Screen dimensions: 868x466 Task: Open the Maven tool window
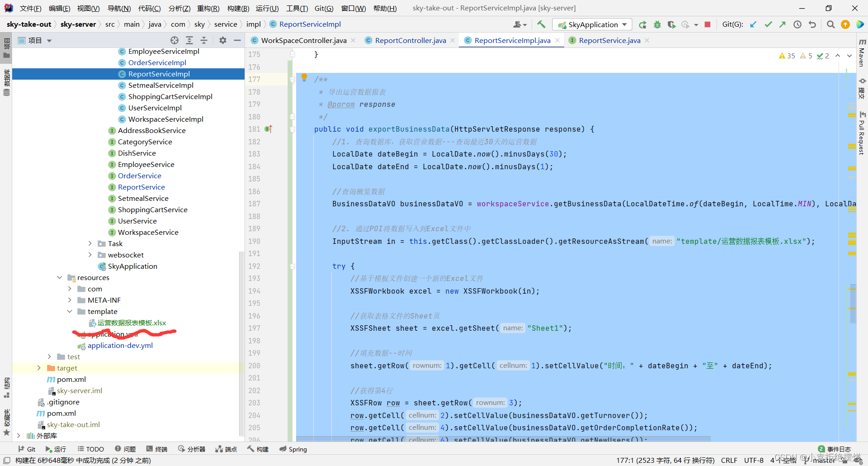click(x=862, y=53)
